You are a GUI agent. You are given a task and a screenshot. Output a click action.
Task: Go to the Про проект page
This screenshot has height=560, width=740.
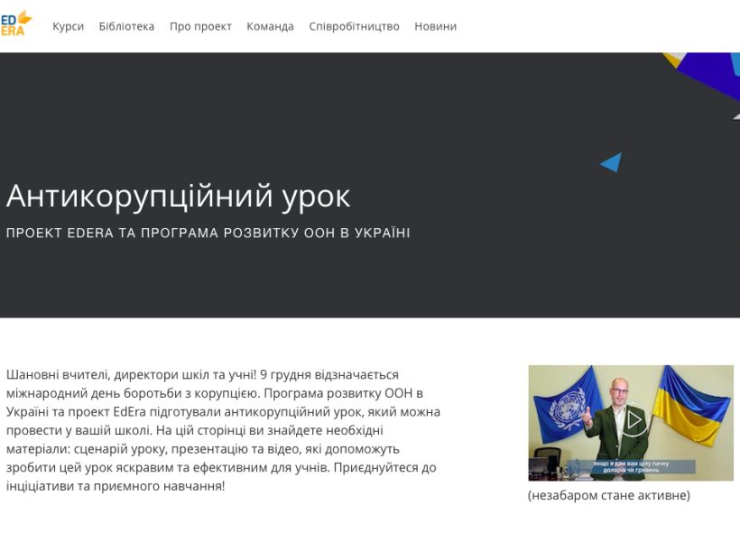200,26
